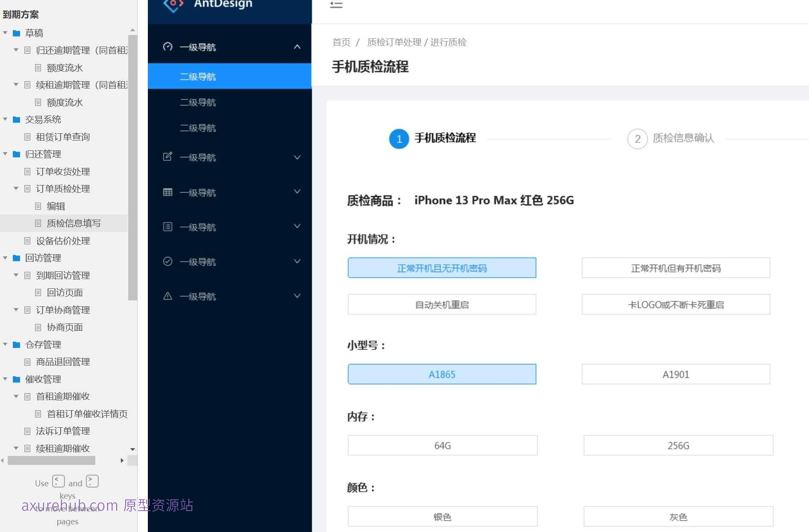
Task: Collapse the expanded 一级导航 section
Action: coord(297,47)
